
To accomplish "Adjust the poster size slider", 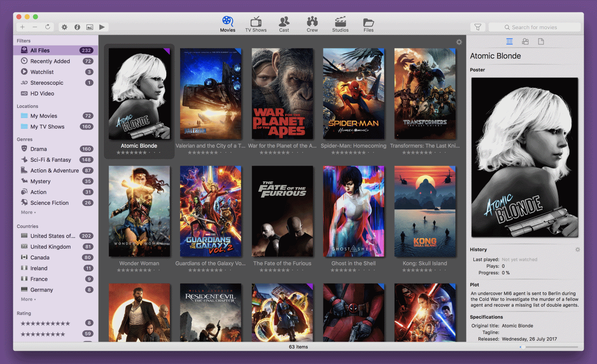I will [x=549, y=347].
